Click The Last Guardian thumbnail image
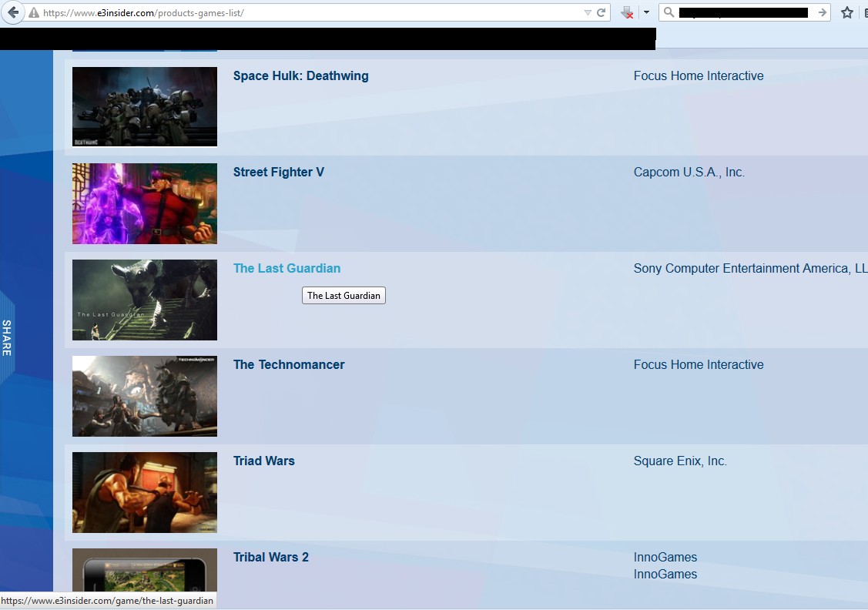This screenshot has height=610, width=868. coord(145,300)
